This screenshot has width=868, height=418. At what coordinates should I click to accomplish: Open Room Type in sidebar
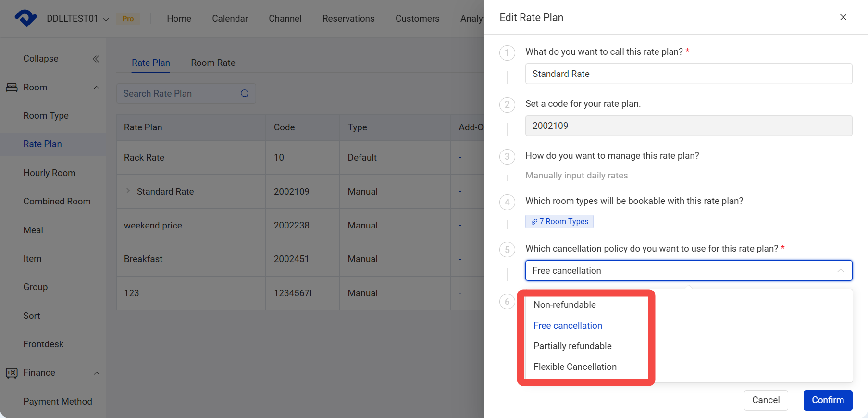coord(46,116)
